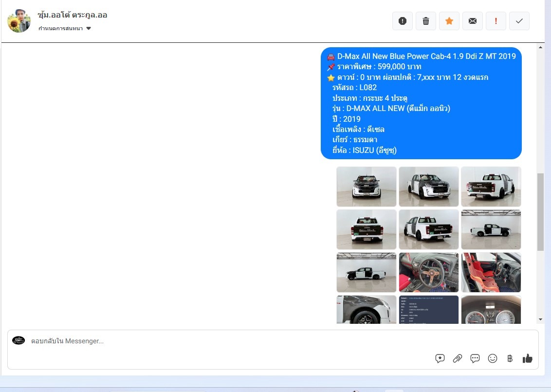This screenshot has width=551, height=392.
Task: Open steering wheel interior photo
Action: pyautogui.click(x=429, y=273)
